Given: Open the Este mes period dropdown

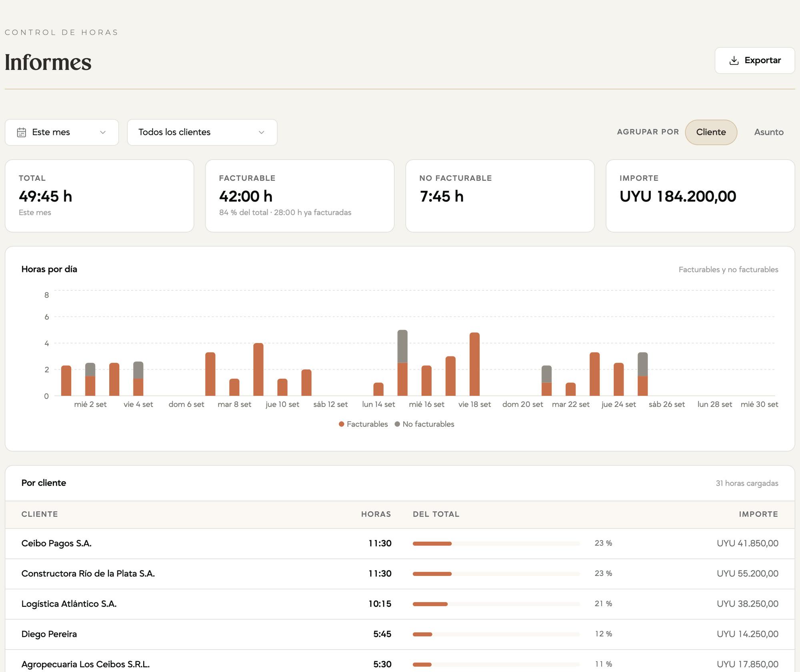Looking at the screenshot, I should point(62,132).
